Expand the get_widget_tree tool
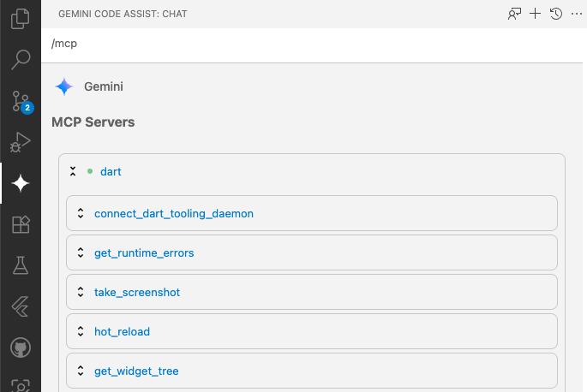Screen dimensions: 587x392 pyautogui.click(x=81, y=371)
